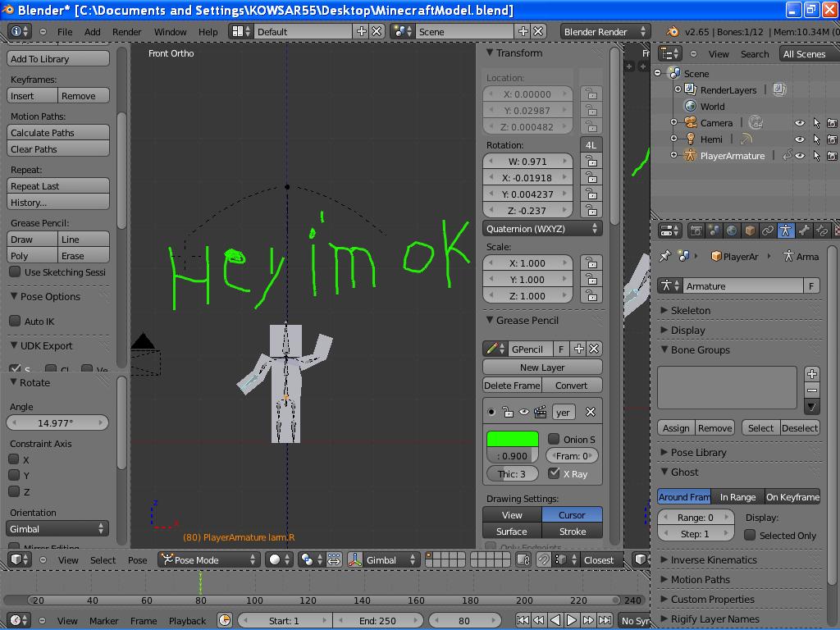Add a new grease pencil datablock plus

click(x=579, y=349)
